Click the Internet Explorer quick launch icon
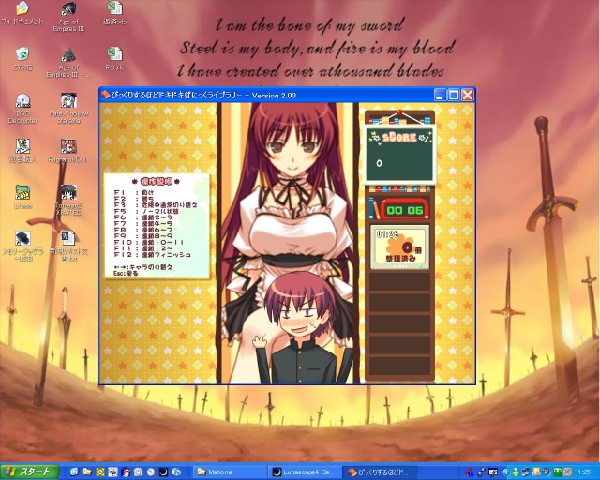This screenshot has width=600, height=480. (x=74, y=472)
